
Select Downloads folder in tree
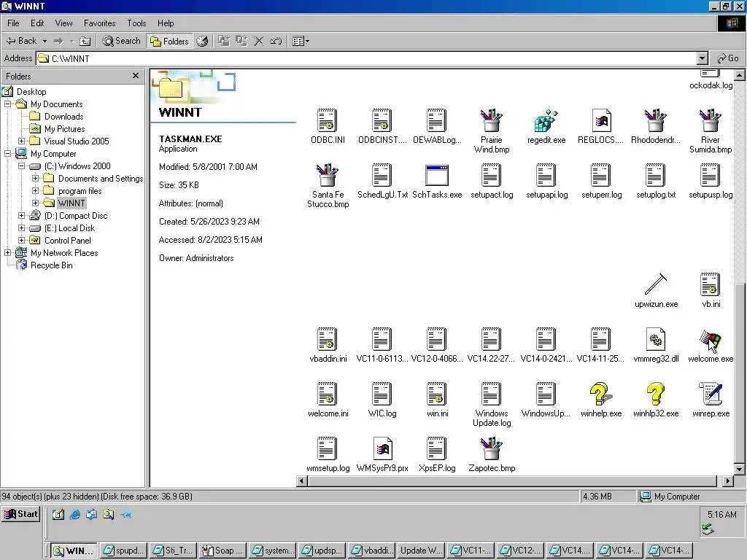[x=64, y=116]
